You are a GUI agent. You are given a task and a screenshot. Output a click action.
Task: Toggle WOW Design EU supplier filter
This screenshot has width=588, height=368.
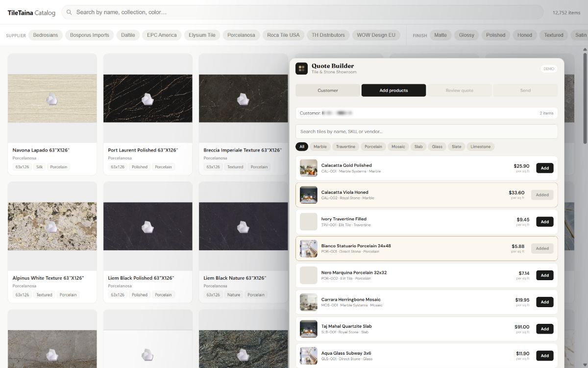point(376,35)
